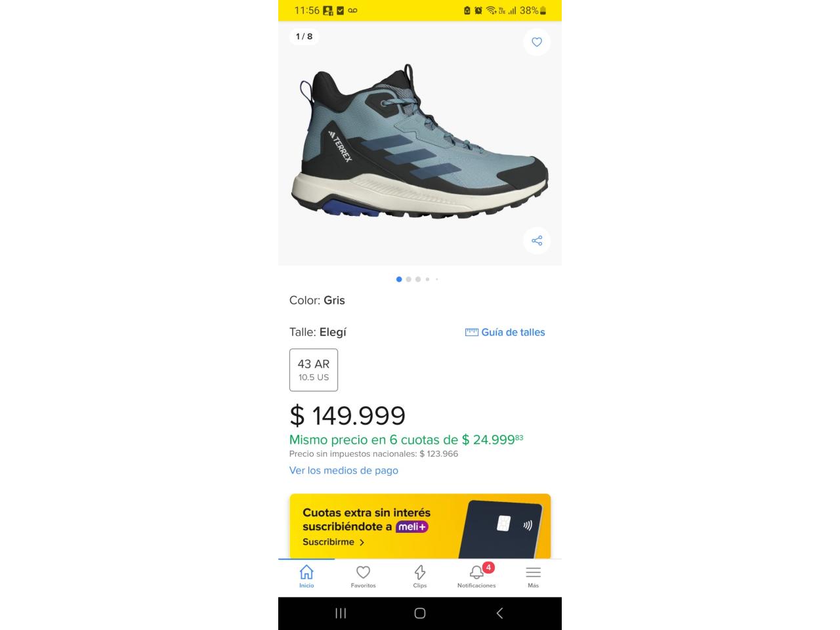Screen dimensions: 840x630
Task: Open the Favoritos tab
Action: tap(363, 577)
